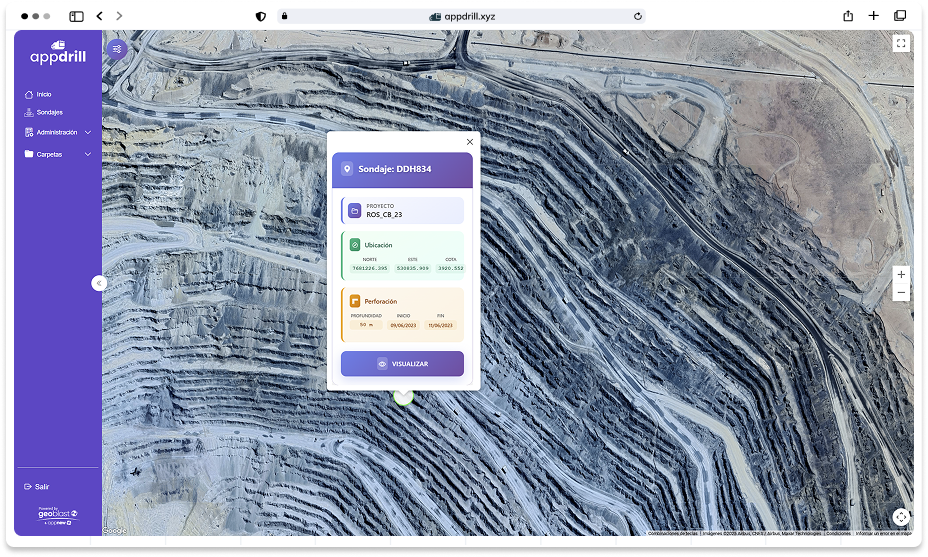Recenter the map with the crosshair button
Viewport: 928px width, 557px height.
pos(901,516)
